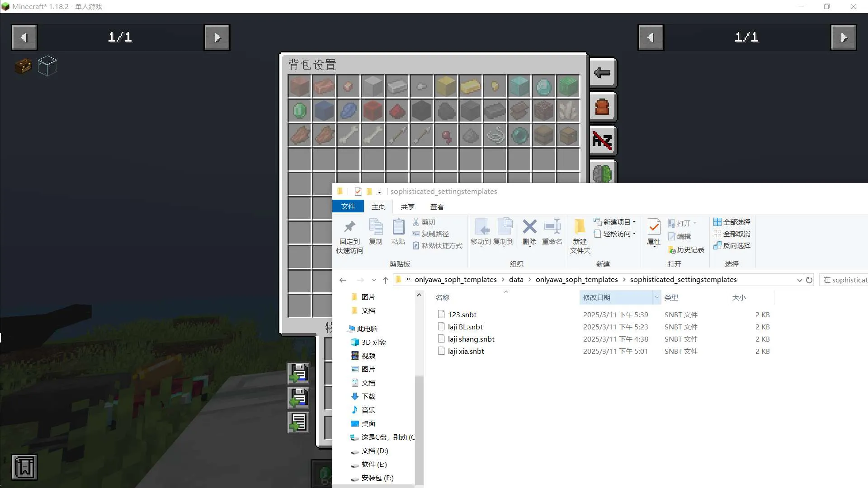Open recent locations dropdown arrow

tap(374, 280)
